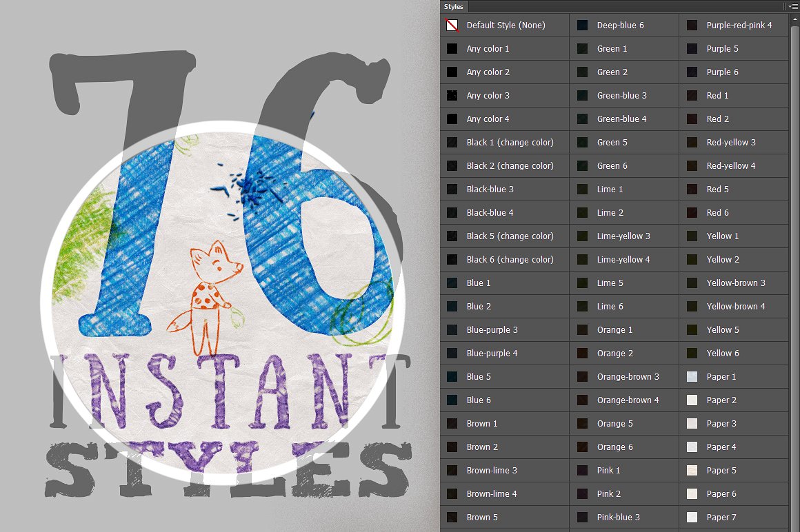Toggle the Black 5 (change color) style
This screenshot has width=800, height=532.
pyautogui.click(x=453, y=236)
